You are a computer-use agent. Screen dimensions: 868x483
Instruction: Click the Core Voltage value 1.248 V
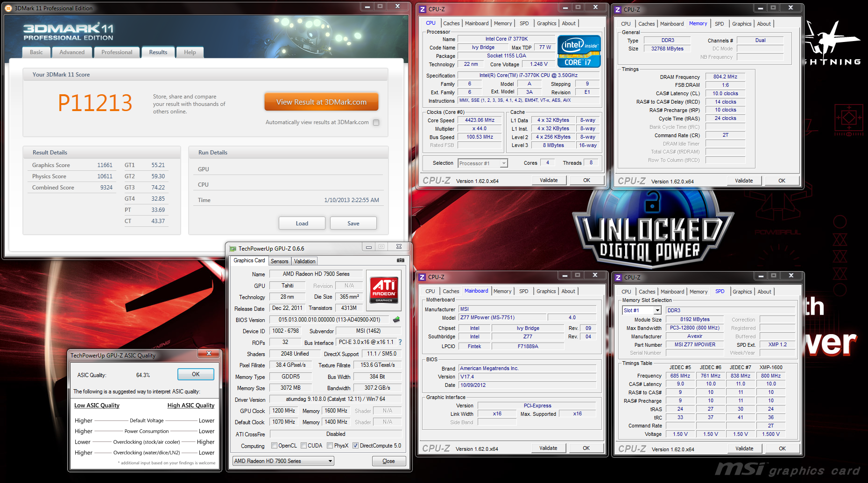(539, 64)
